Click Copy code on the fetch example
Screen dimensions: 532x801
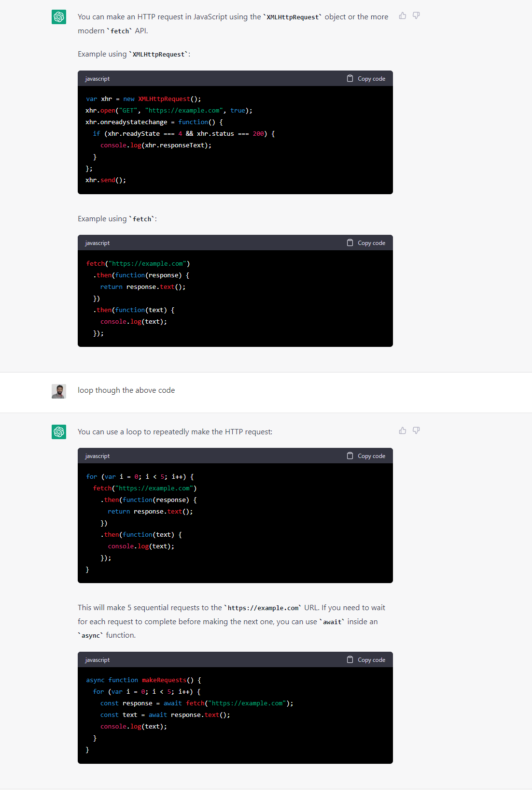point(371,243)
